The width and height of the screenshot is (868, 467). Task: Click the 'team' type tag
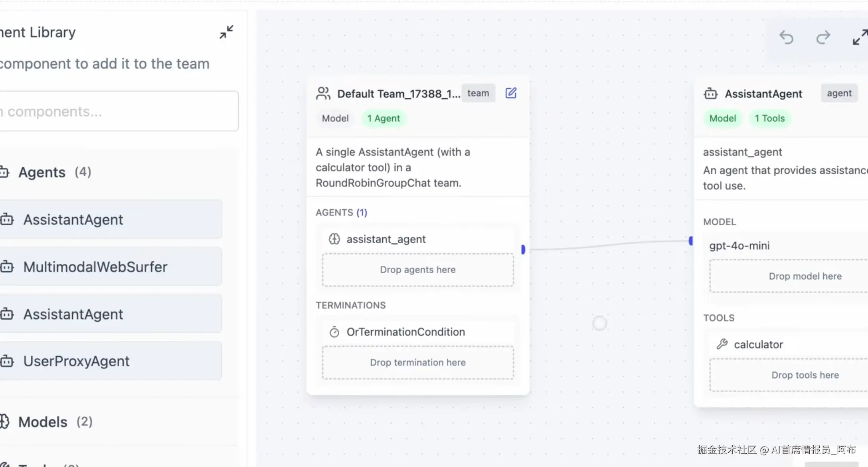point(478,93)
